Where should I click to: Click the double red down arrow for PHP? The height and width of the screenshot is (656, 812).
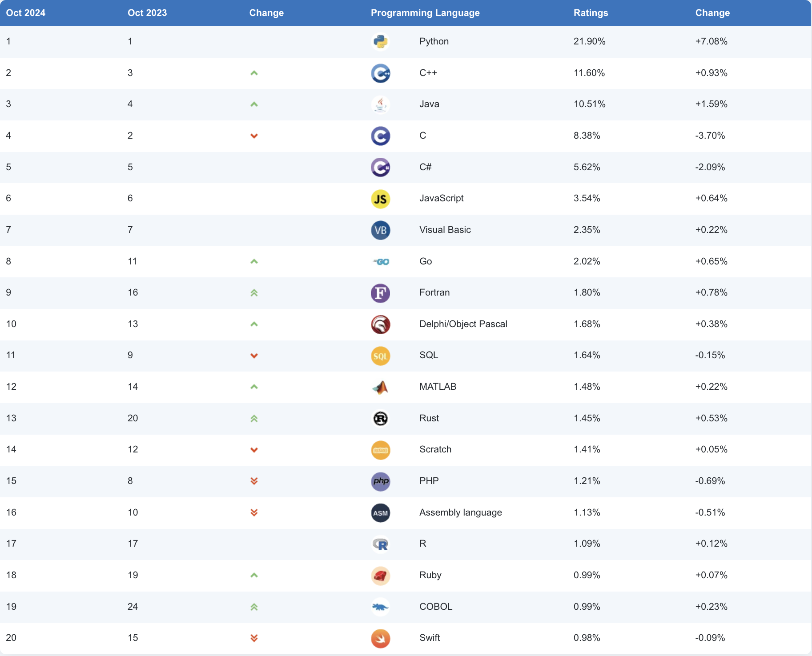pos(254,481)
